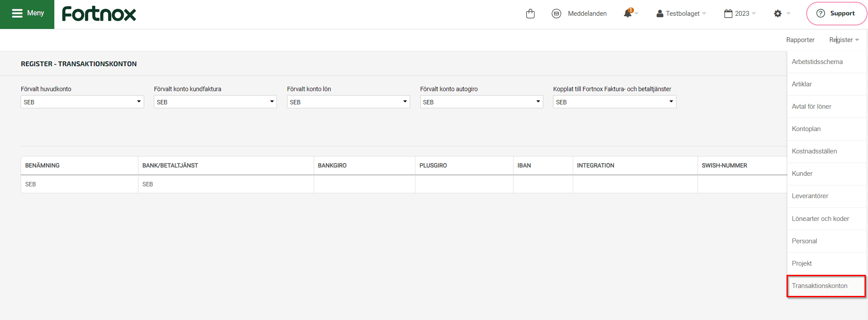Open Projekt register entry
868x320 pixels.
[826, 263]
